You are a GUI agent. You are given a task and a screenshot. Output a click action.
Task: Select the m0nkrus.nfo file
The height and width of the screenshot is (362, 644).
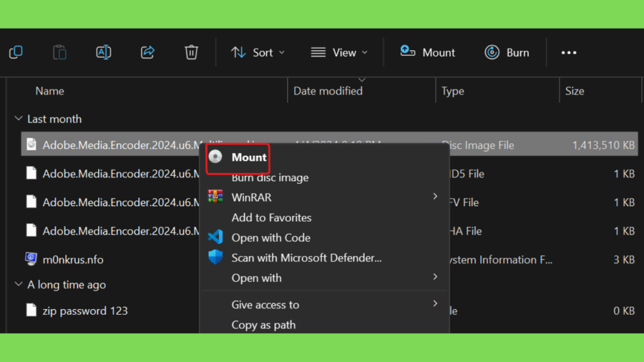pyautogui.click(x=73, y=260)
